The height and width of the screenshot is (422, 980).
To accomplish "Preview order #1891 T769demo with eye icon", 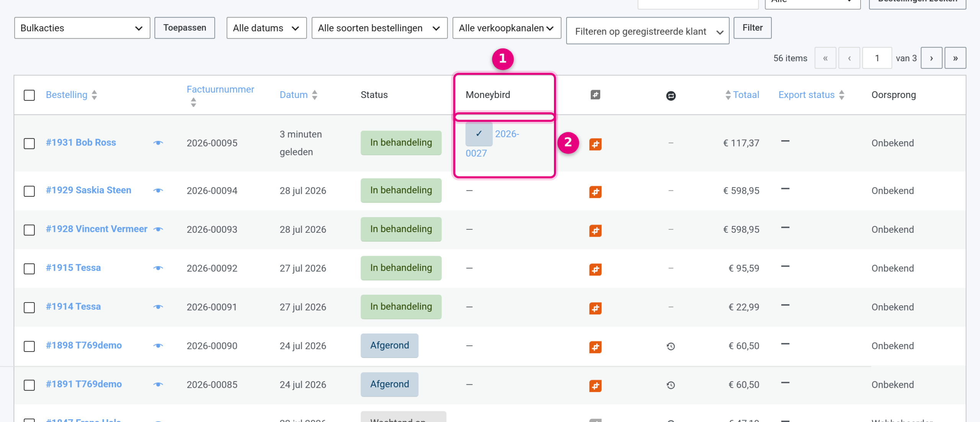I will [158, 384].
